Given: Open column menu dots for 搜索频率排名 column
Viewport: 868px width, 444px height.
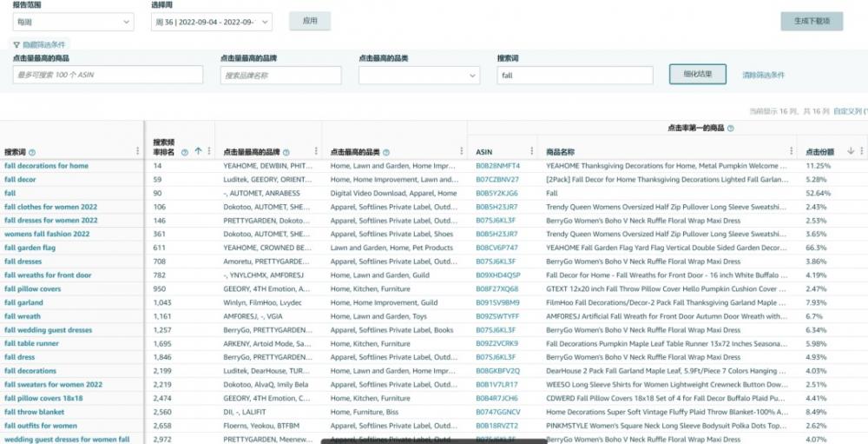Looking at the screenshot, I should click(x=209, y=151).
